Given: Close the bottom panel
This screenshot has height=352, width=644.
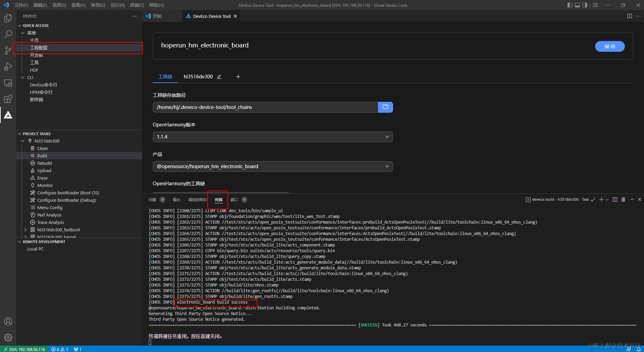Looking at the screenshot, I should click(x=640, y=199).
